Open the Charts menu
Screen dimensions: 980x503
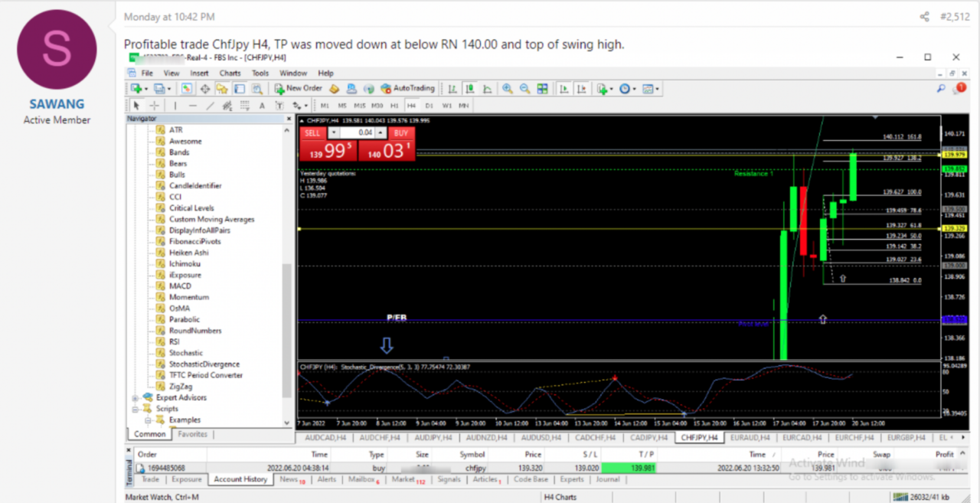click(x=230, y=73)
